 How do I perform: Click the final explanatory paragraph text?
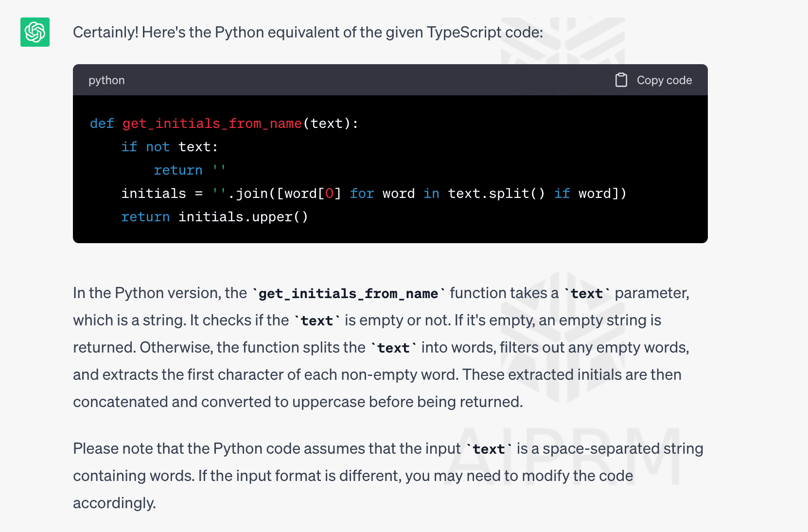(x=388, y=476)
